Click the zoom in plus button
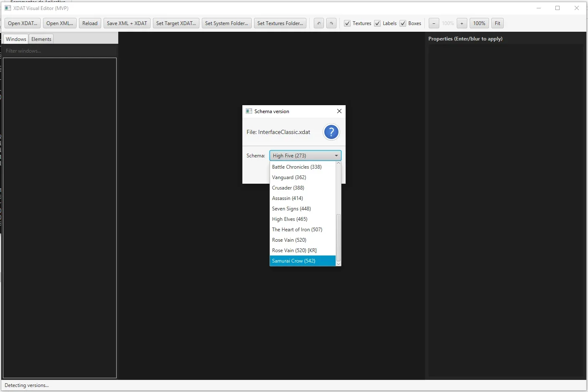 click(x=462, y=23)
